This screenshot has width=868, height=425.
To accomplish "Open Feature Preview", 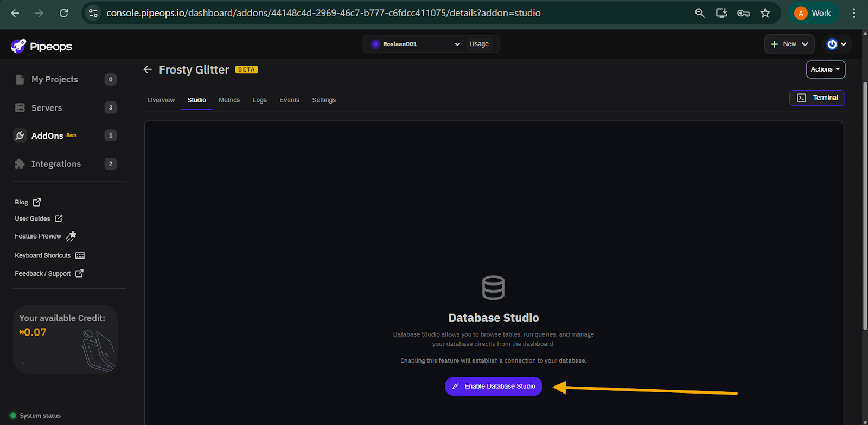I will pos(46,236).
